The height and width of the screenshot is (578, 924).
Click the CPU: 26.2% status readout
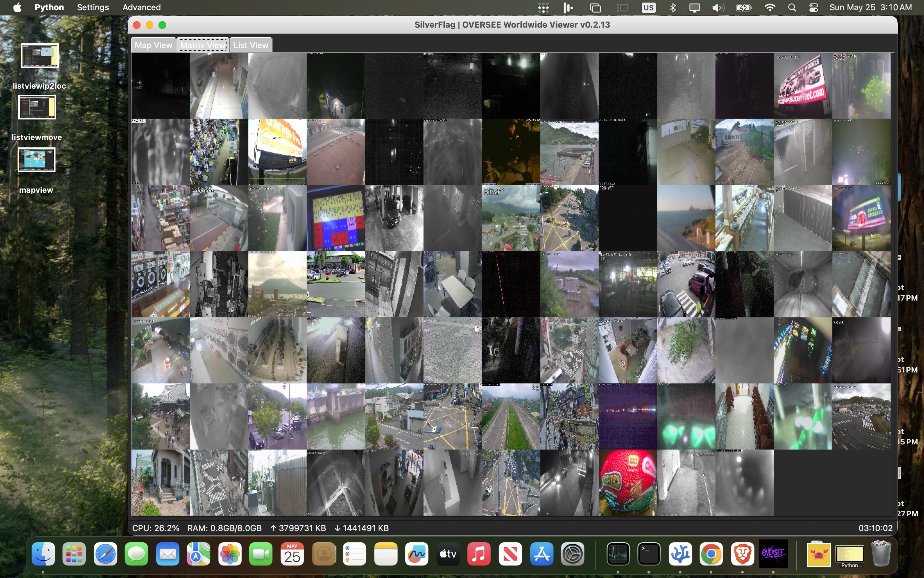[x=156, y=528]
